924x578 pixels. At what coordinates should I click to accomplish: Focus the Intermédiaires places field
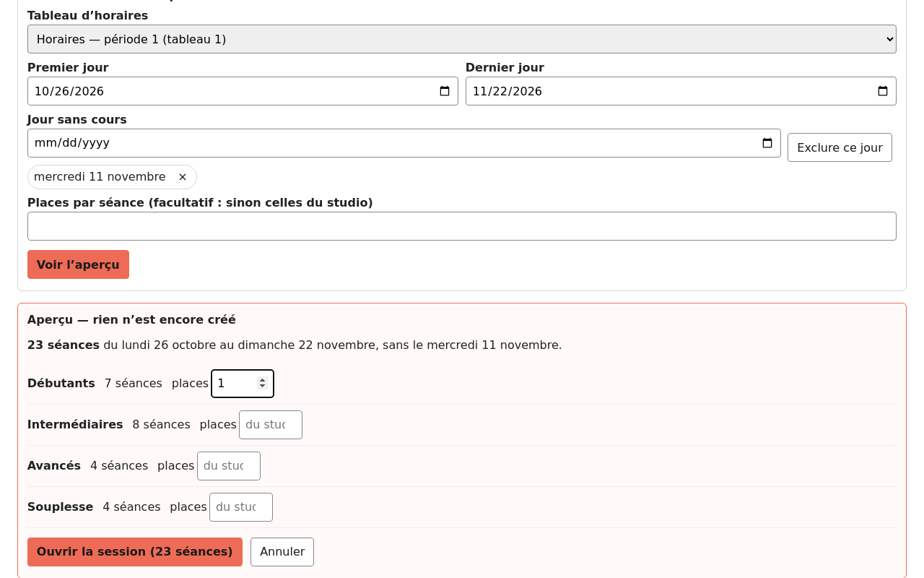(x=271, y=425)
